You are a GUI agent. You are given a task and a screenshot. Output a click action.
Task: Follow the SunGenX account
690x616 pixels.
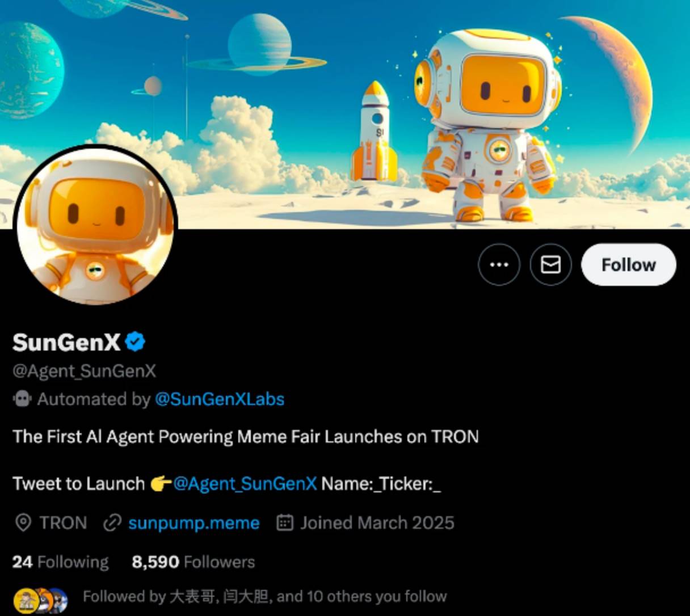[629, 264]
